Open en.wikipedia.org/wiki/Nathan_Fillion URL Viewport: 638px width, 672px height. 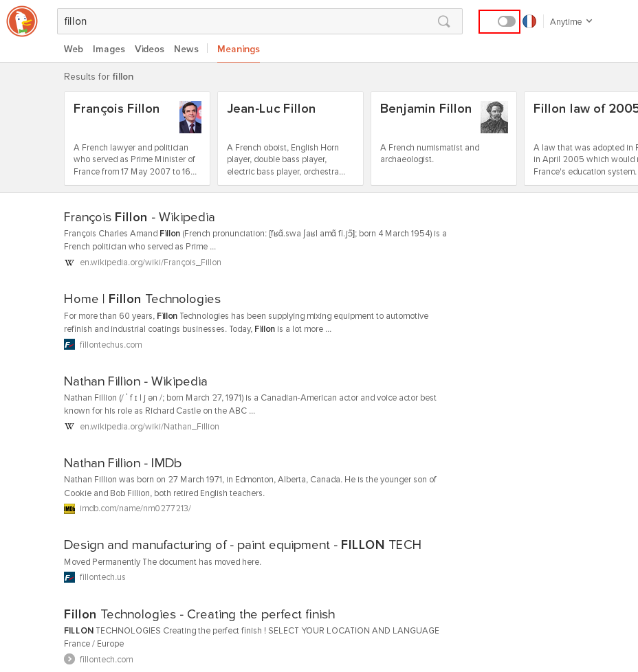point(149,427)
